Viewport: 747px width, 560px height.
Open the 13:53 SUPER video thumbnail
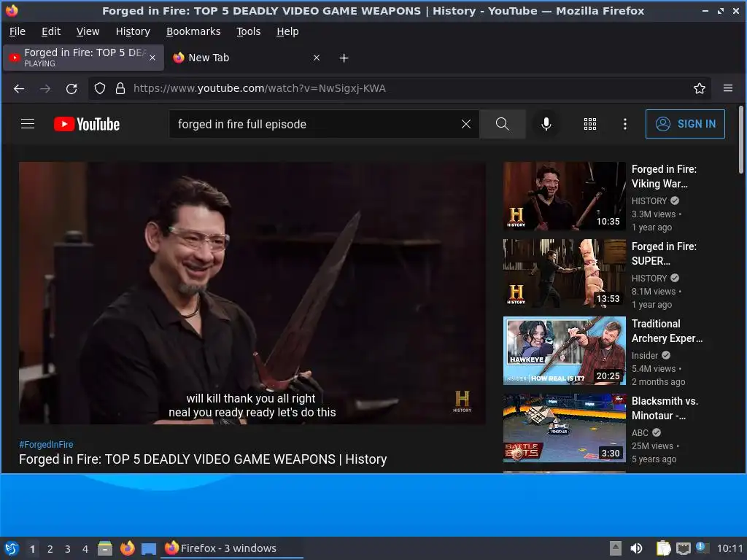click(565, 273)
